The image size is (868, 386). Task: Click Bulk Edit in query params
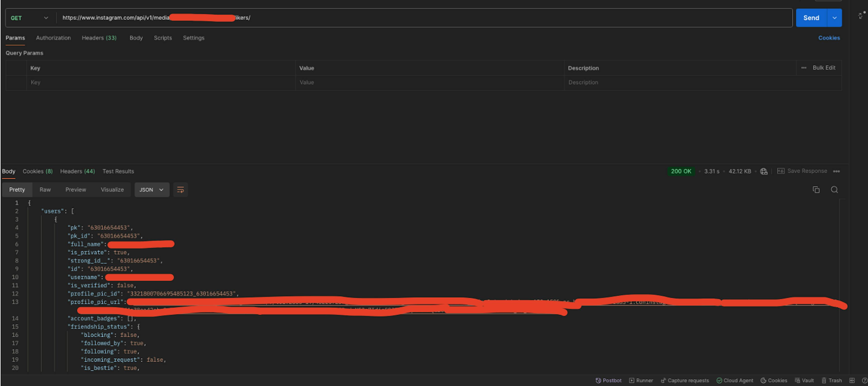[x=824, y=68]
